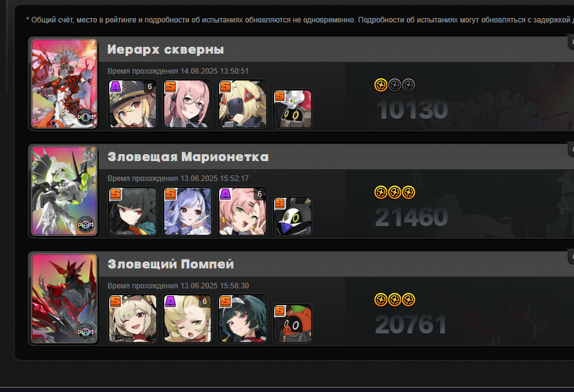
Task: Select the blue-haired horned agent portrait
Action: tap(187, 211)
